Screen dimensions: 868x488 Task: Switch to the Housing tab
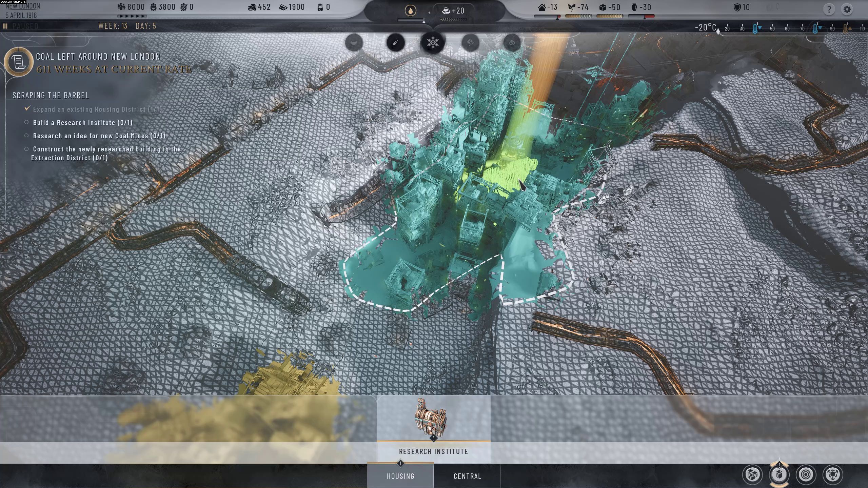400,476
